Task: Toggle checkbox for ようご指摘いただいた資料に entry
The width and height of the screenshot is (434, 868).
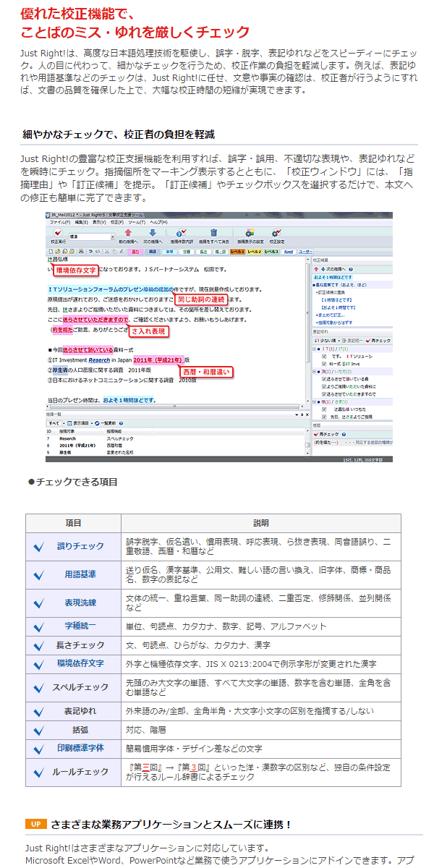Action: click(324, 386)
